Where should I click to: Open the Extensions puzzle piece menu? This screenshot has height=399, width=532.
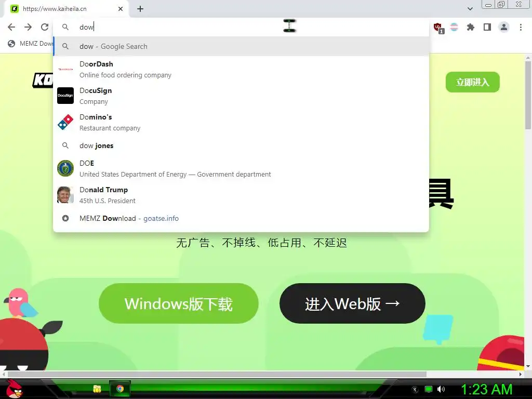[471, 27]
